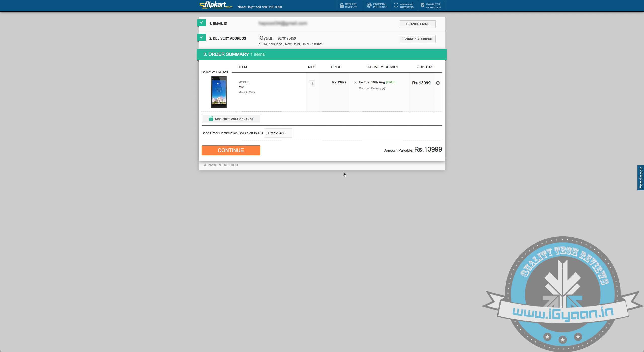Select the Standard Delivery radio option
Image resolution: width=644 pixels, height=352 pixels.
pyautogui.click(x=355, y=82)
